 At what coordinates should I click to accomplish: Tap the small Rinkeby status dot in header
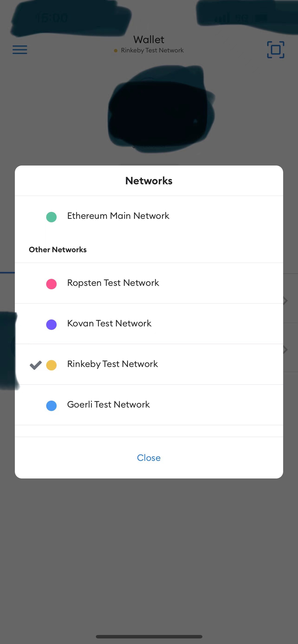(116, 51)
